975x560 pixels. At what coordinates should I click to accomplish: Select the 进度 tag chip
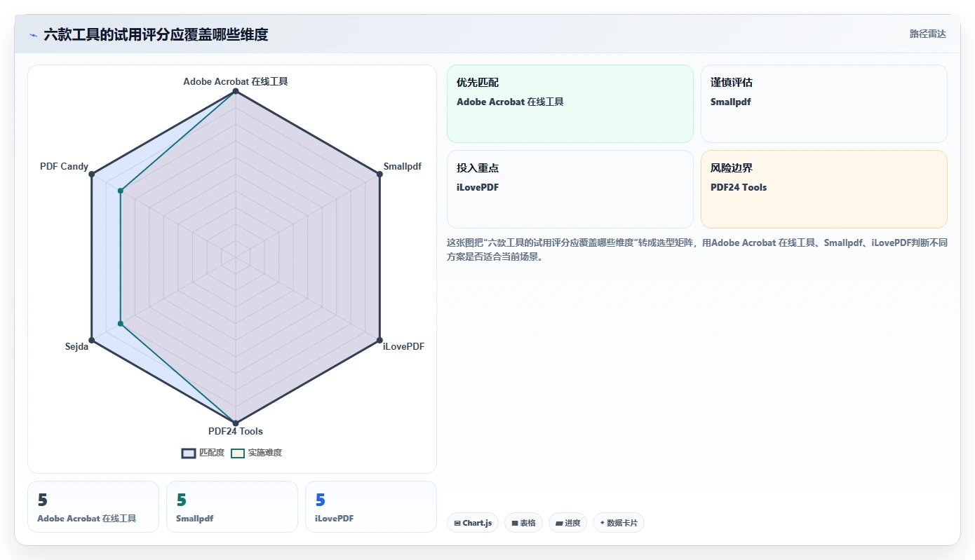[x=567, y=523]
